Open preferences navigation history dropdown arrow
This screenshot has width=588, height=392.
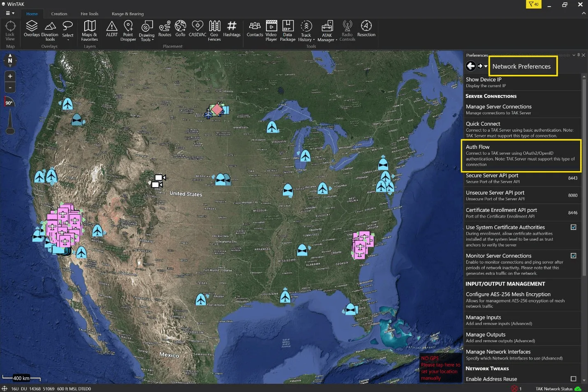486,66
